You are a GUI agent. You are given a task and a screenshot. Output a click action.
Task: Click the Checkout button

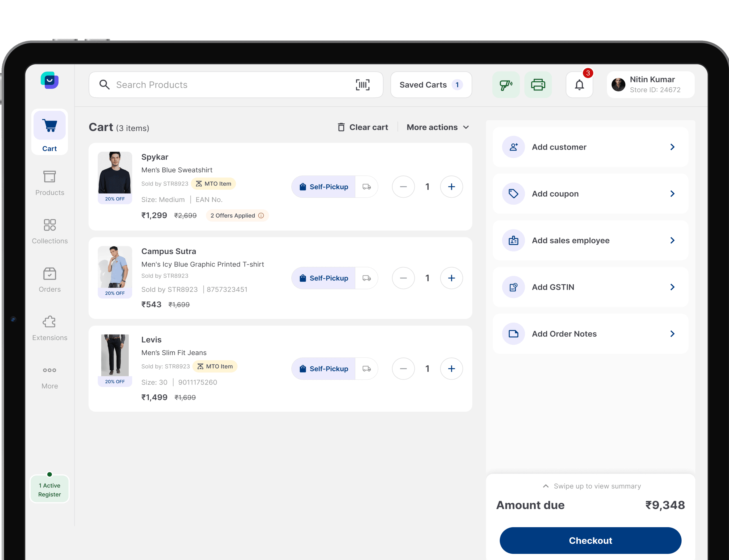coord(590,540)
